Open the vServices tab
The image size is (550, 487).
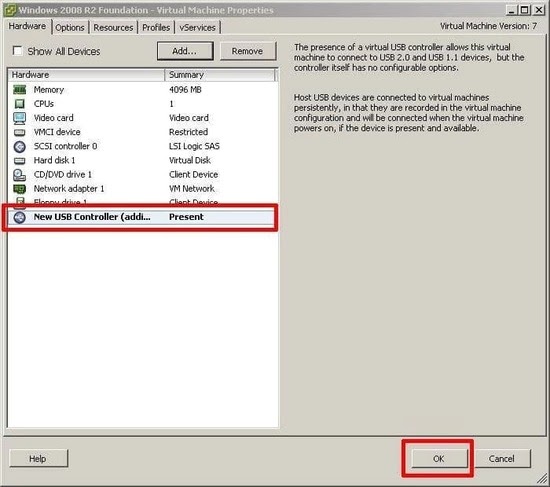click(x=197, y=27)
